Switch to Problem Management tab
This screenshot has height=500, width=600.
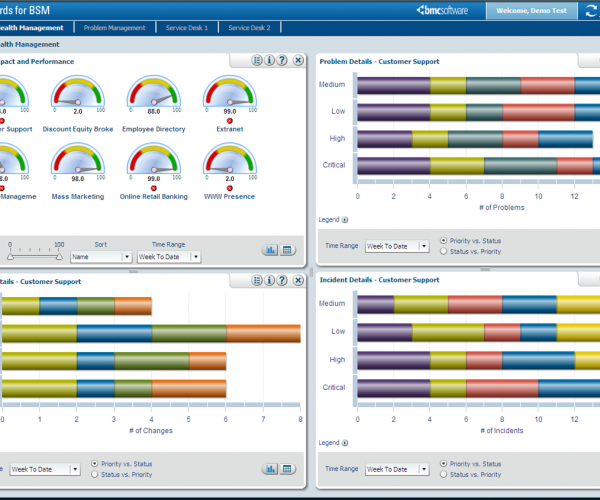[x=114, y=28]
